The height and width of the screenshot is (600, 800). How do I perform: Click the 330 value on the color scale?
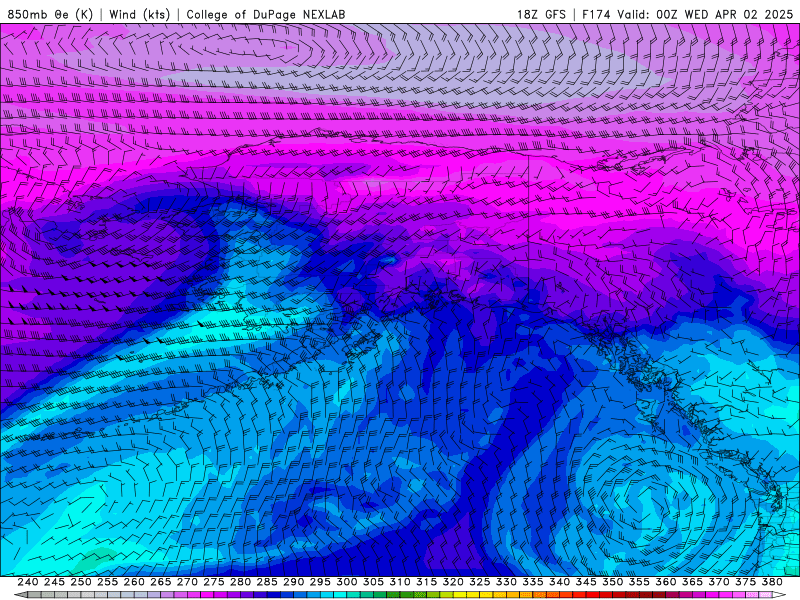coord(506,582)
